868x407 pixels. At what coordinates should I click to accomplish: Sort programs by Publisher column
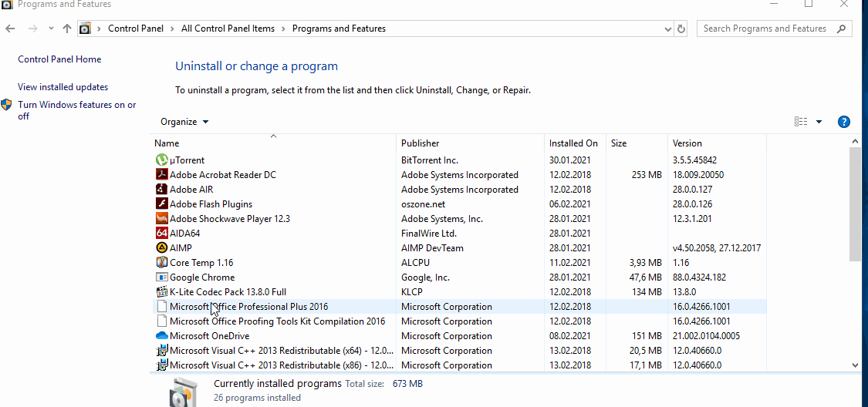[x=420, y=143]
